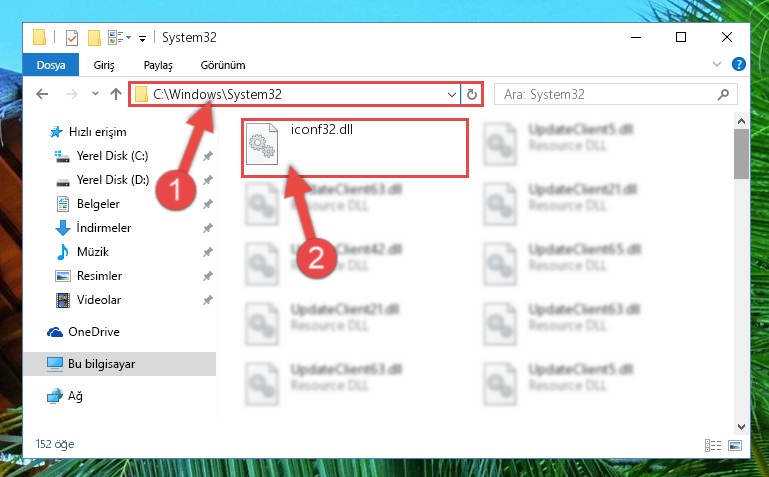Viewport: 769px width, 477px height.
Task: Open the Dosya menu
Action: [51, 65]
